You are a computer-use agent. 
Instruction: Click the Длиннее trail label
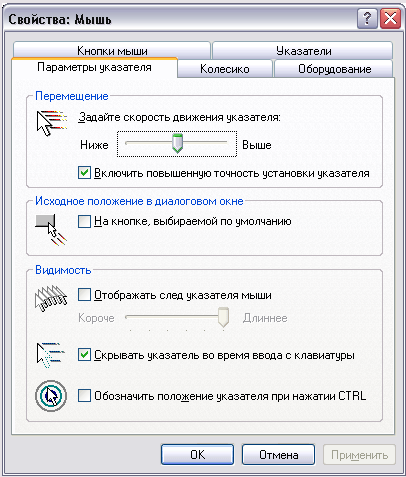pos(265,318)
